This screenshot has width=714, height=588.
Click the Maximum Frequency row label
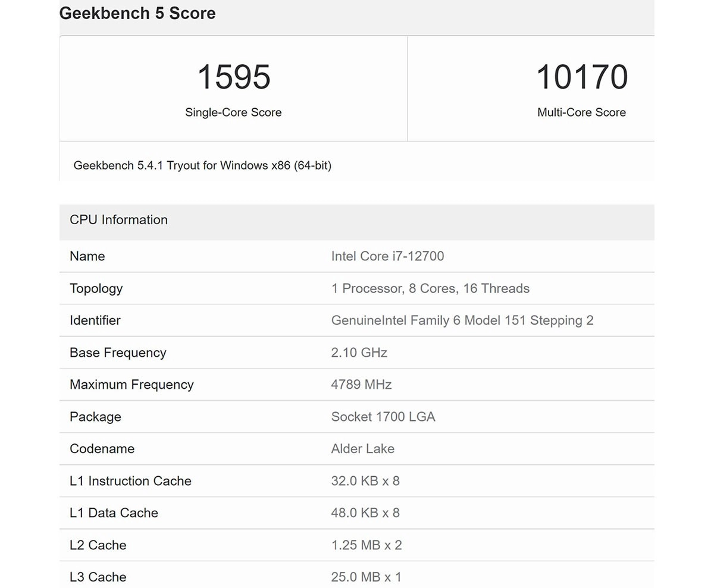(x=131, y=385)
